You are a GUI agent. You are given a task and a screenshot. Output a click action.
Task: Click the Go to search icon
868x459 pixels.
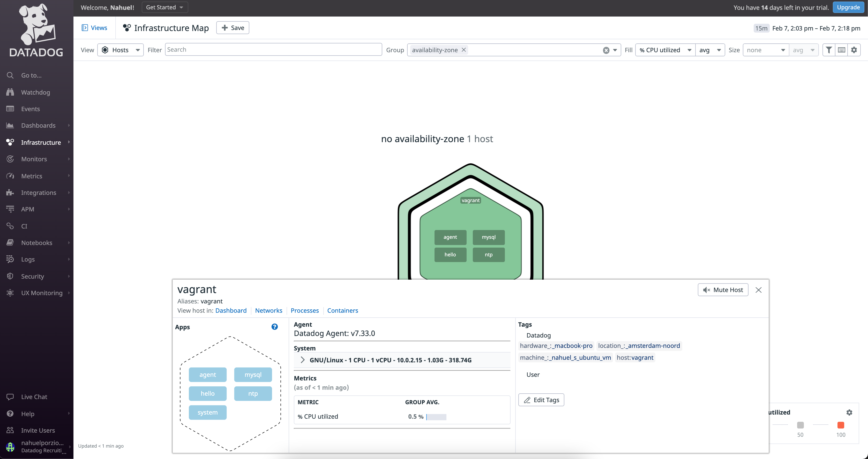point(10,75)
